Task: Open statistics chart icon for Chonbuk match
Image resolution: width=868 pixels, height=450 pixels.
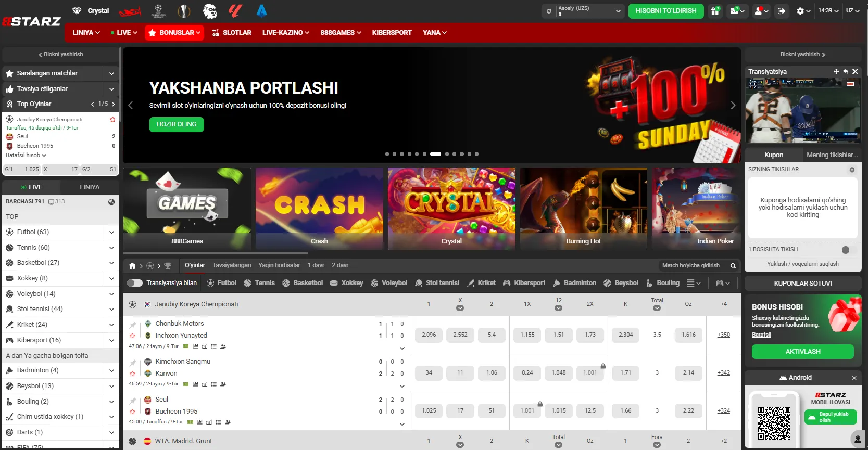Action: click(x=195, y=346)
